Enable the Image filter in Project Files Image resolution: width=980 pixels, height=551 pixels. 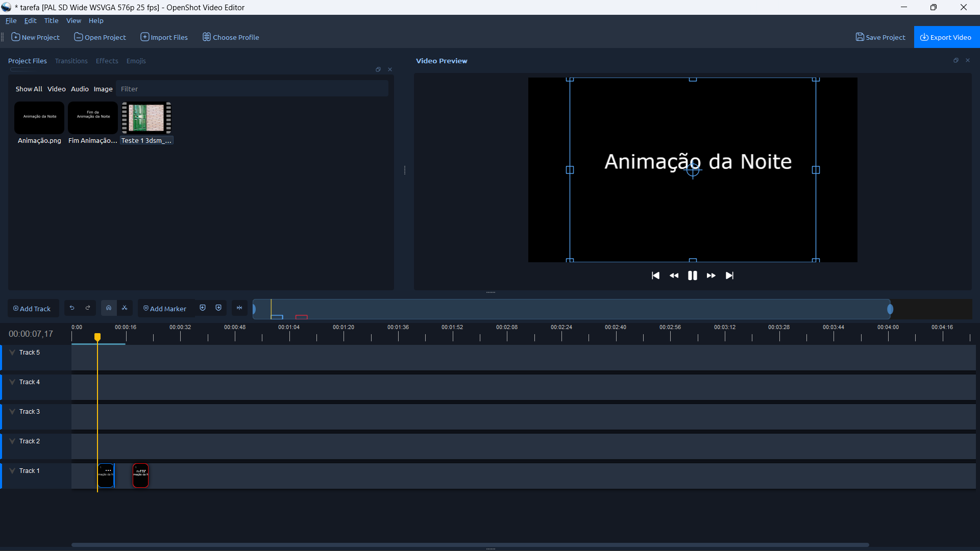[103, 89]
